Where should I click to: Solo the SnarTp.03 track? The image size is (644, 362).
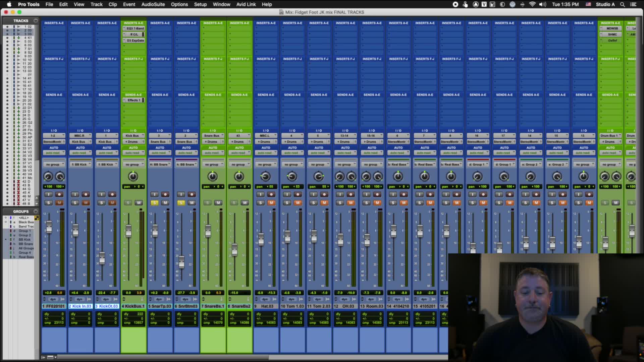coord(154,203)
